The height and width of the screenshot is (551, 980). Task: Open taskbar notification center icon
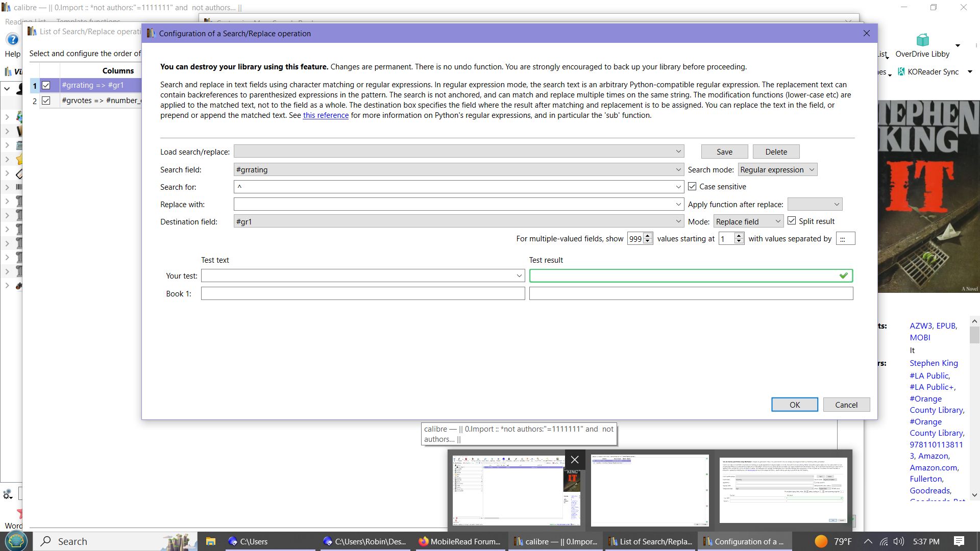[959, 541]
